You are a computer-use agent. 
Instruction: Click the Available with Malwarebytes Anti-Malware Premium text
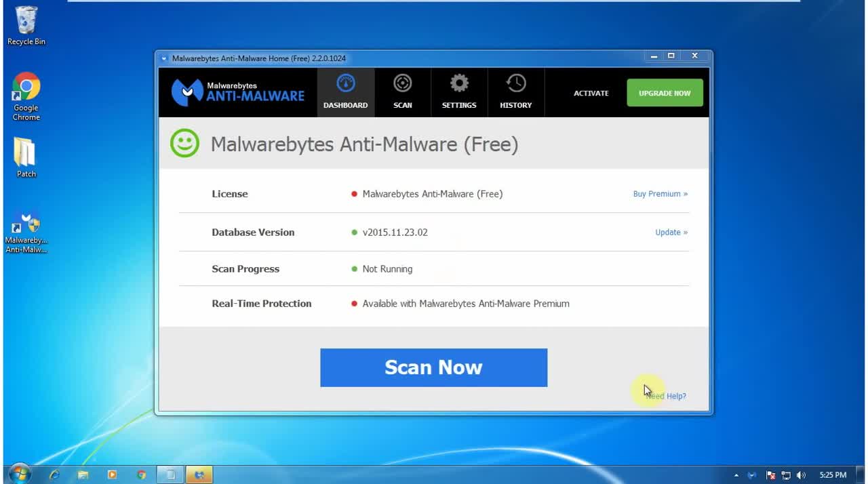click(466, 304)
